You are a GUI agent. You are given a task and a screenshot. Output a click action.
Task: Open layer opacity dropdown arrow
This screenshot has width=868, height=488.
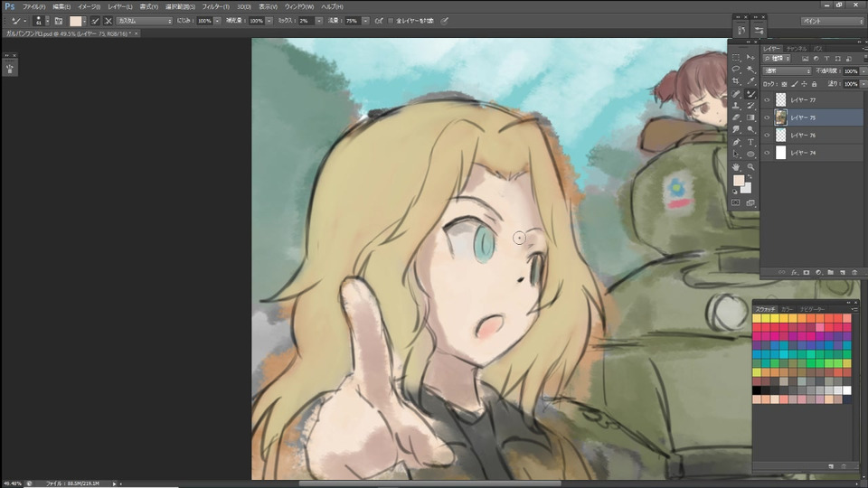[863, 70]
